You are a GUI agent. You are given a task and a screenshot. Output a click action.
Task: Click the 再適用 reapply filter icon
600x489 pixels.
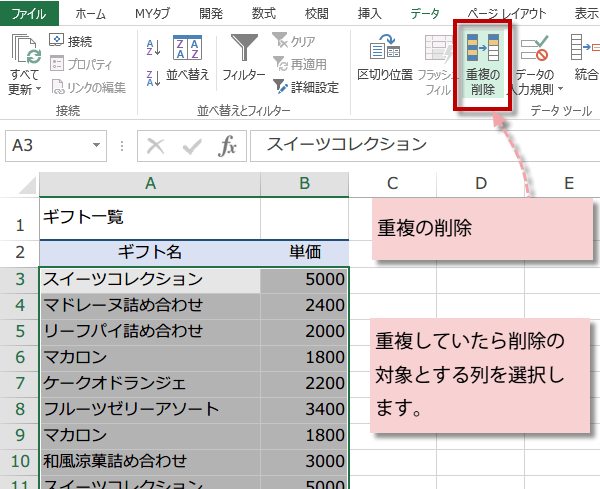279,64
